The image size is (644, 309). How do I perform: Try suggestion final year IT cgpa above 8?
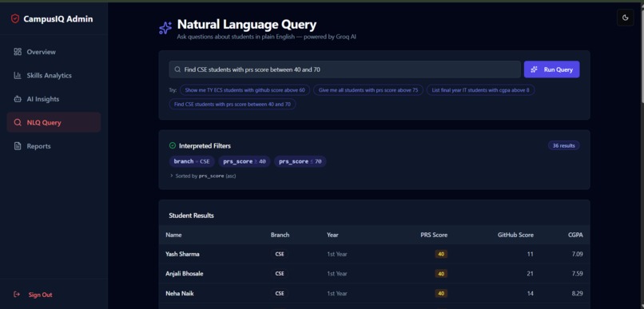coord(480,90)
